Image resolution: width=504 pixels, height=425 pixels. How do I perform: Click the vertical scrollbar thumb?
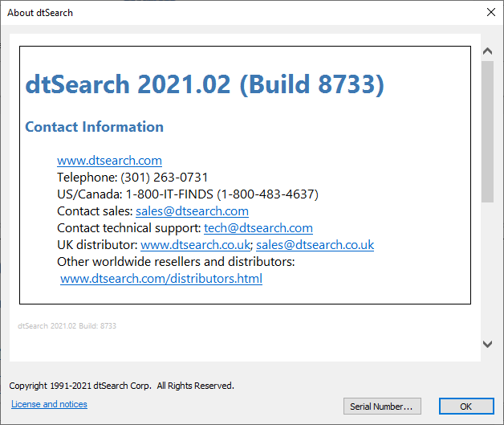(487, 132)
